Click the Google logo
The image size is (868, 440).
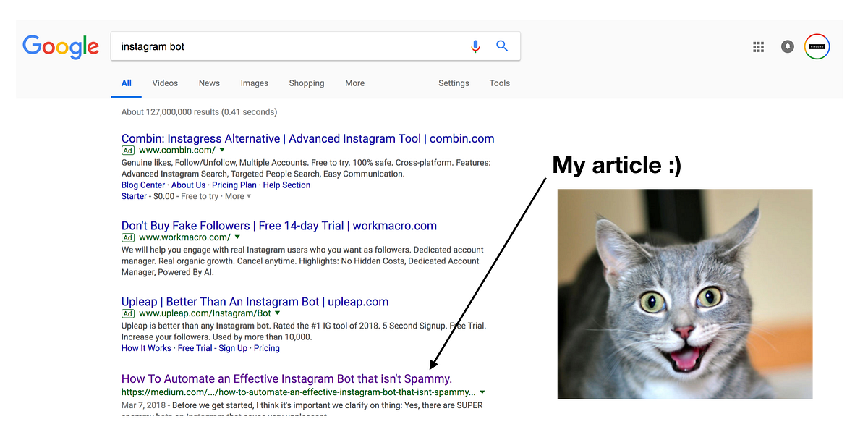pyautogui.click(x=61, y=46)
